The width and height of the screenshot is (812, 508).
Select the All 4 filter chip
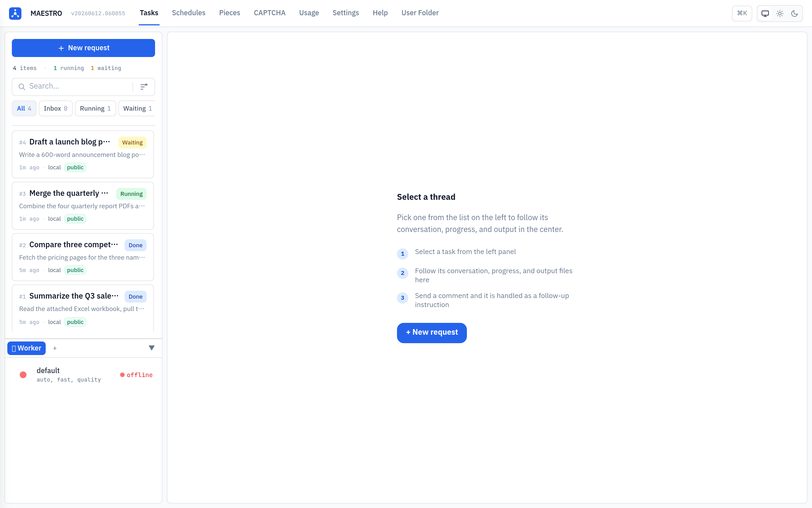click(24, 109)
